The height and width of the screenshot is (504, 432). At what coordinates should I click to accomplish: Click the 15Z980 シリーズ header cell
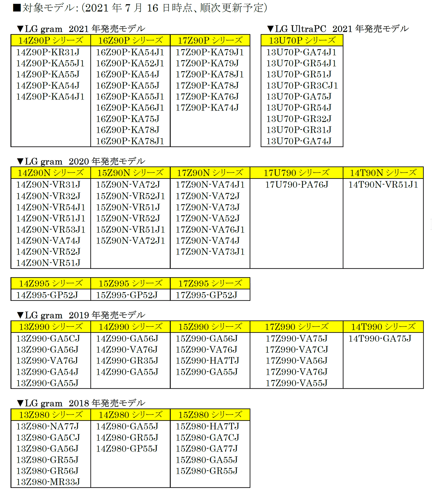click(210, 415)
